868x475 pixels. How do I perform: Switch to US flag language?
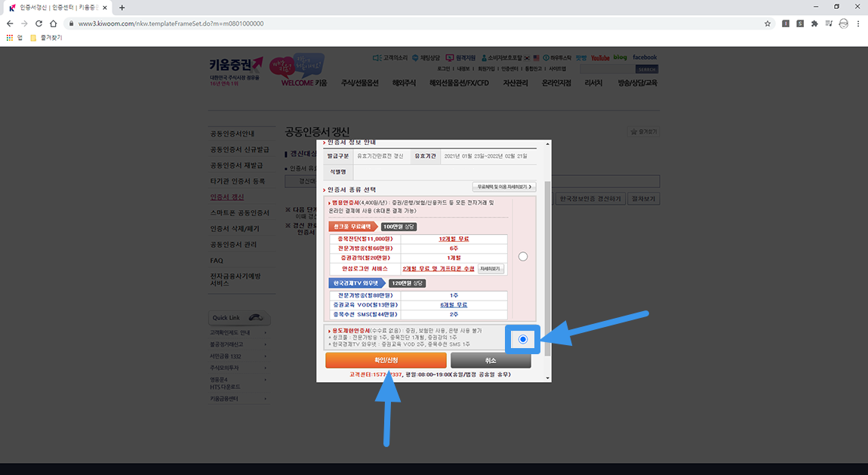pyautogui.click(x=536, y=57)
